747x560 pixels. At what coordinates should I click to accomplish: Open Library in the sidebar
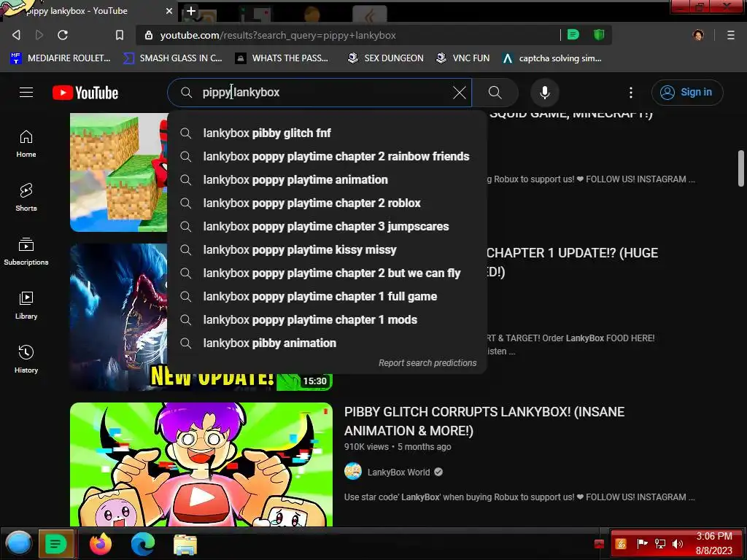point(26,306)
